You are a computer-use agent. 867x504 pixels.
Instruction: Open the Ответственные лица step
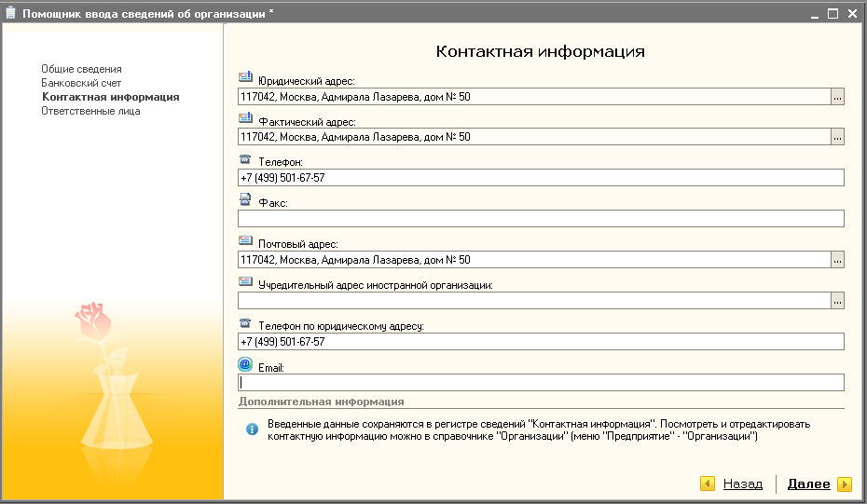90,111
